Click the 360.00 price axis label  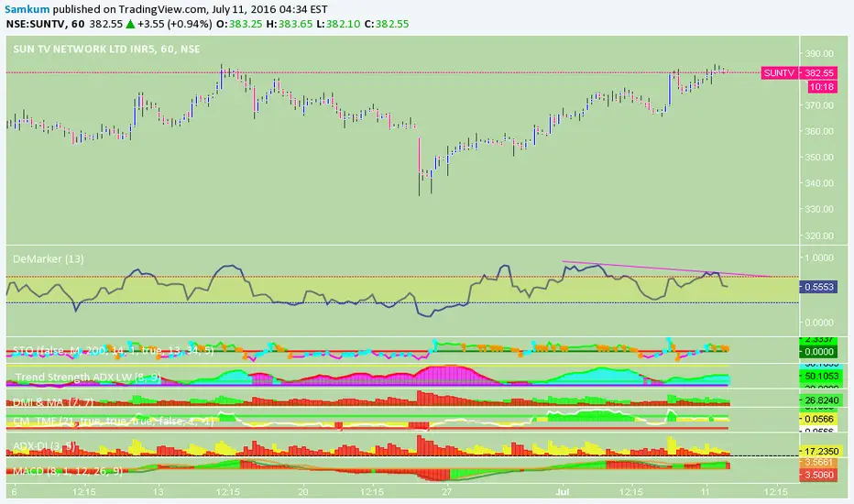click(819, 131)
